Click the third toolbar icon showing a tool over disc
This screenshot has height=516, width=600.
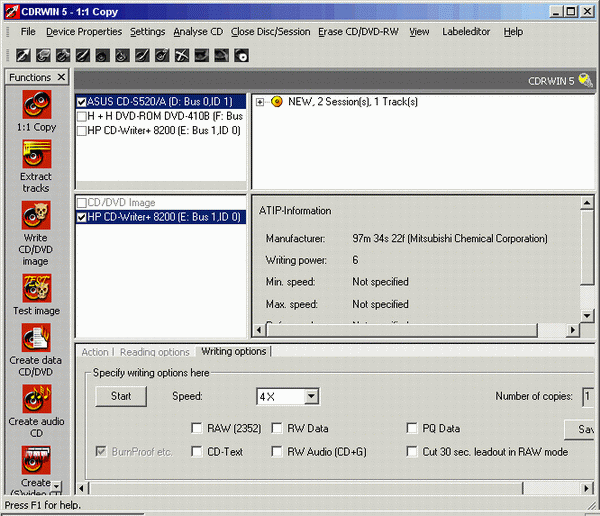pos(63,56)
